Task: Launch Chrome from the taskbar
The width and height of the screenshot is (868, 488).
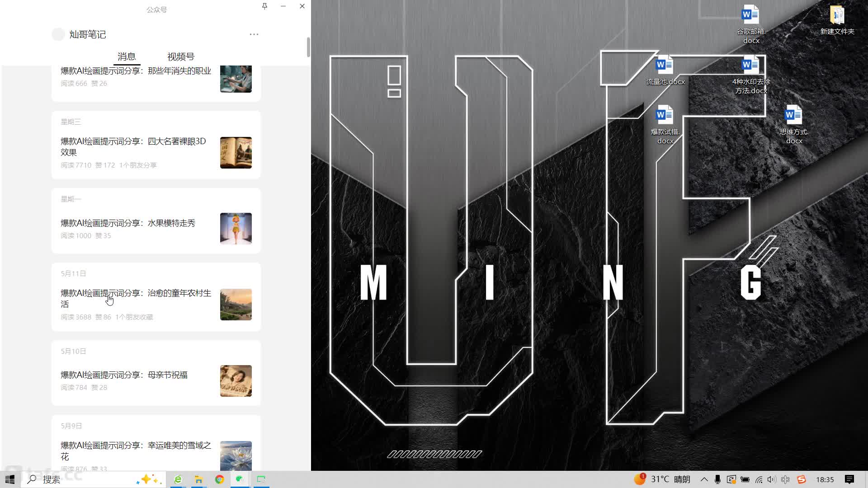Action: (x=220, y=479)
